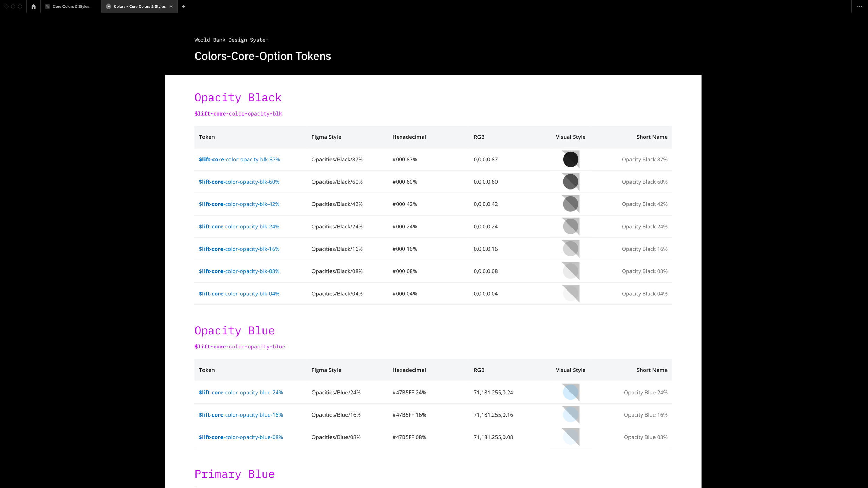Open the three-dot options menu
Image resolution: width=868 pixels, height=488 pixels.
point(860,6)
